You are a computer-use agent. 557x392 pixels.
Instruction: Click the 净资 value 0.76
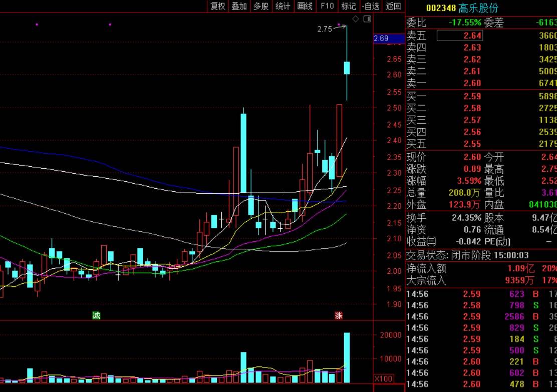(472, 230)
